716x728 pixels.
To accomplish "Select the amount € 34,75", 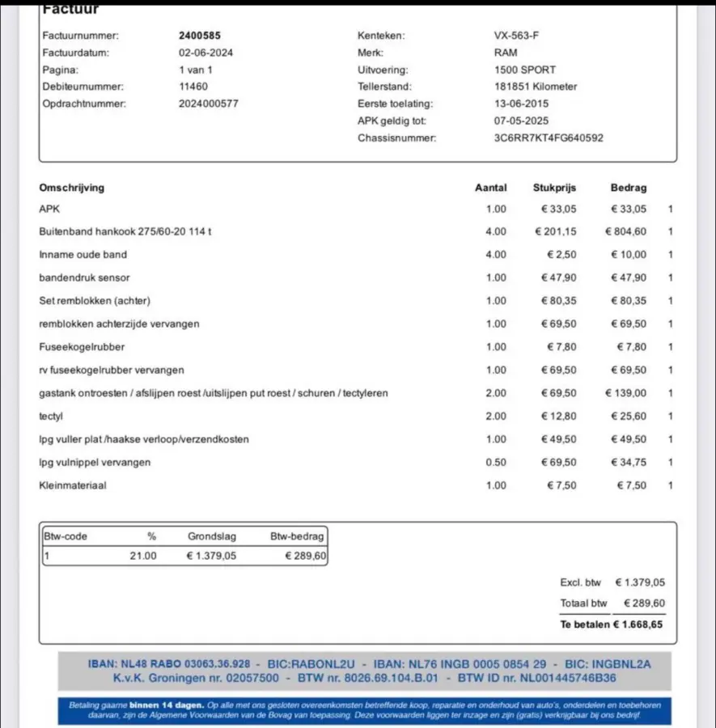I will click(629, 463).
